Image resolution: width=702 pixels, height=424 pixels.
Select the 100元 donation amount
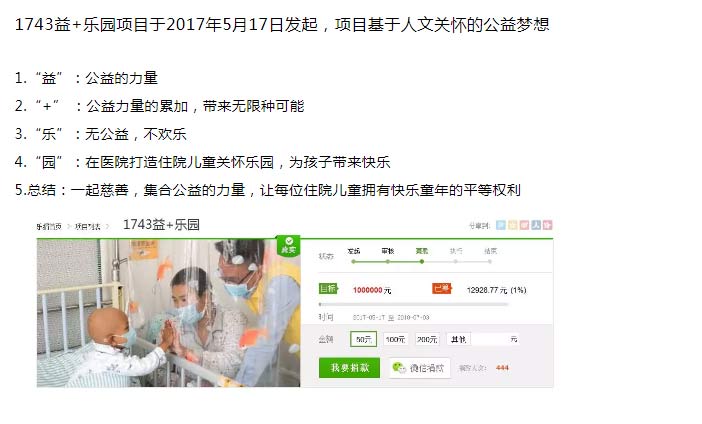click(395, 339)
